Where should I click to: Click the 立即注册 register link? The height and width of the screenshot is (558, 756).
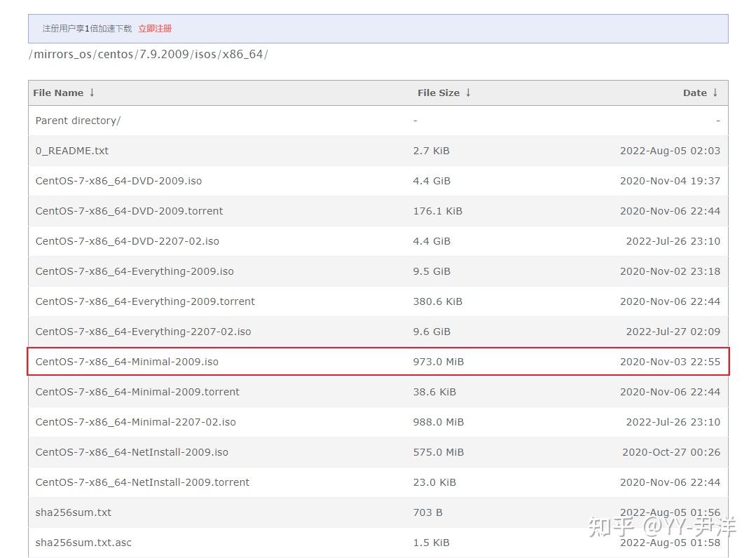pos(155,29)
